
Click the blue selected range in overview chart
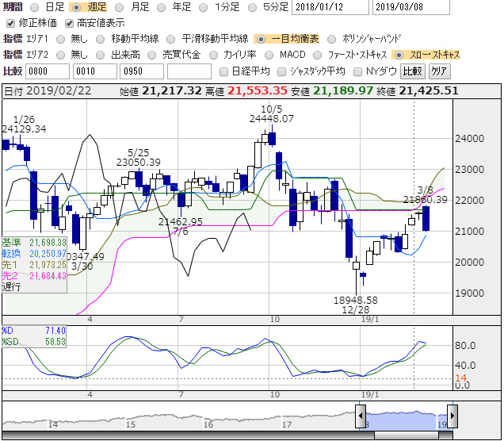click(x=407, y=420)
